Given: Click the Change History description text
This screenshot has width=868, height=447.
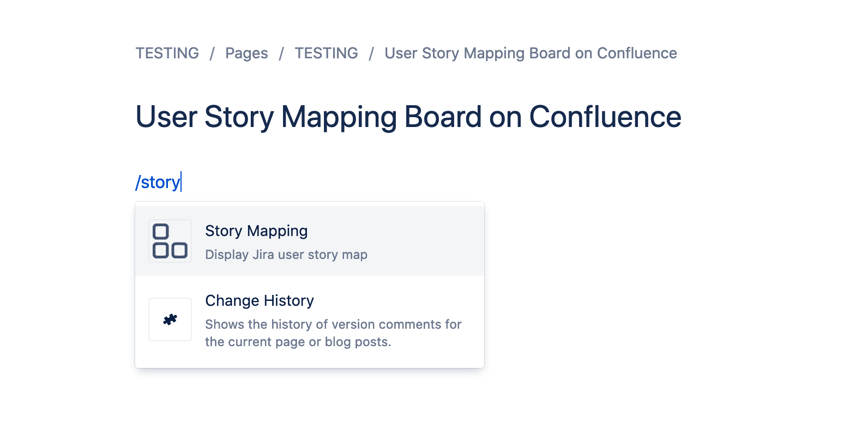Looking at the screenshot, I should point(333,333).
